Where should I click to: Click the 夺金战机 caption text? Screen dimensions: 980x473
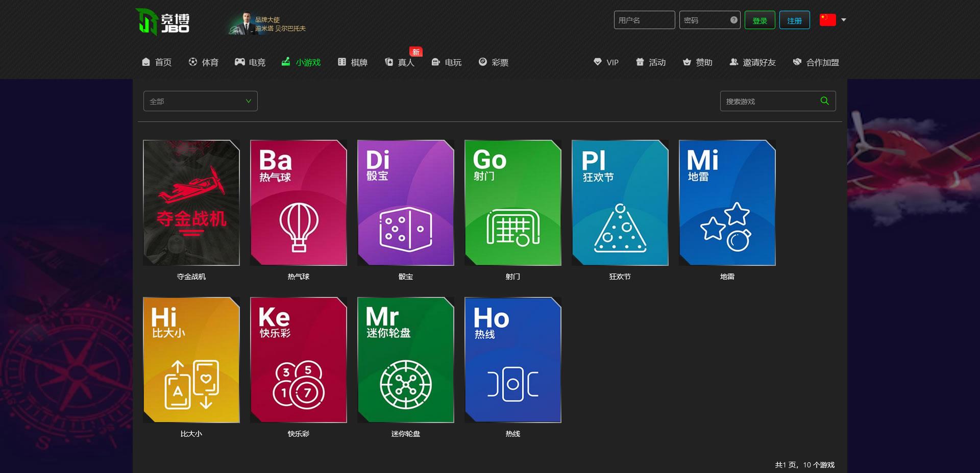pos(191,277)
